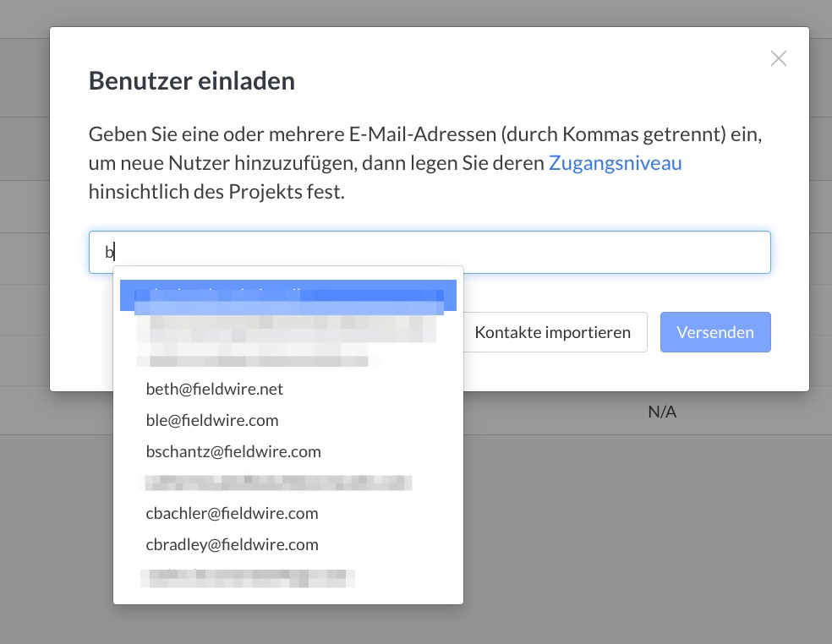
Task: Close the Benutzer einladen dialog
Action: (779, 58)
